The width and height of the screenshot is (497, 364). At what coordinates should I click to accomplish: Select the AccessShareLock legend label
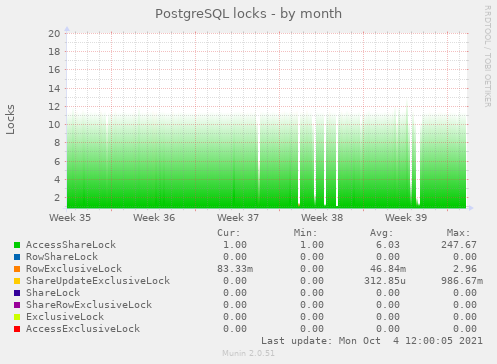click(71, 245)
